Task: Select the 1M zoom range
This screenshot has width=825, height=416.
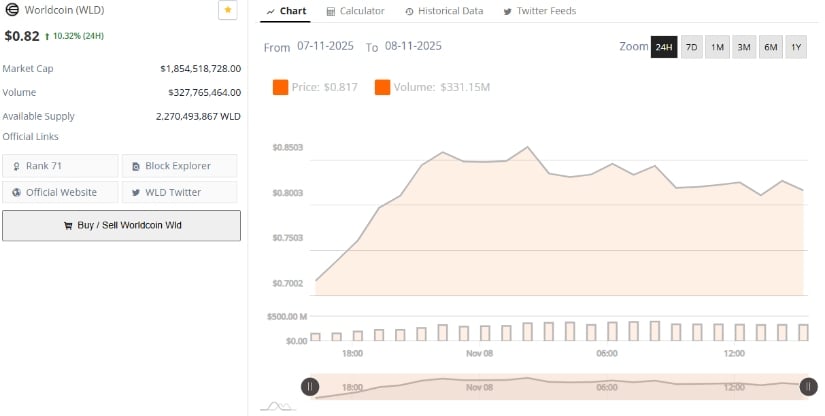Action: tap(717, 47)
